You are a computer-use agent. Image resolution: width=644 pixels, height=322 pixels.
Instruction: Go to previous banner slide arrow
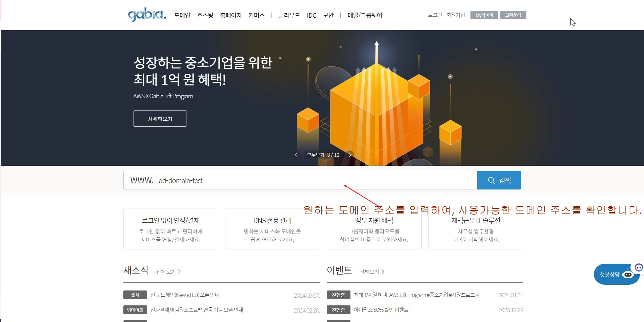pyautogui.click(x=296, y=155)
